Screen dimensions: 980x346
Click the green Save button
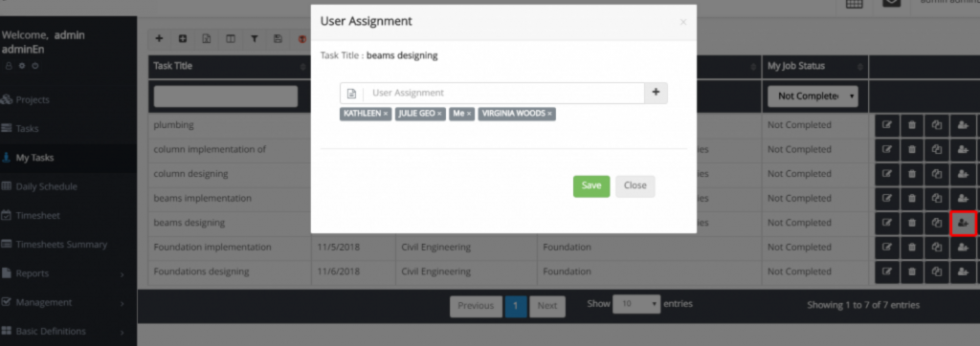[591, 186]
